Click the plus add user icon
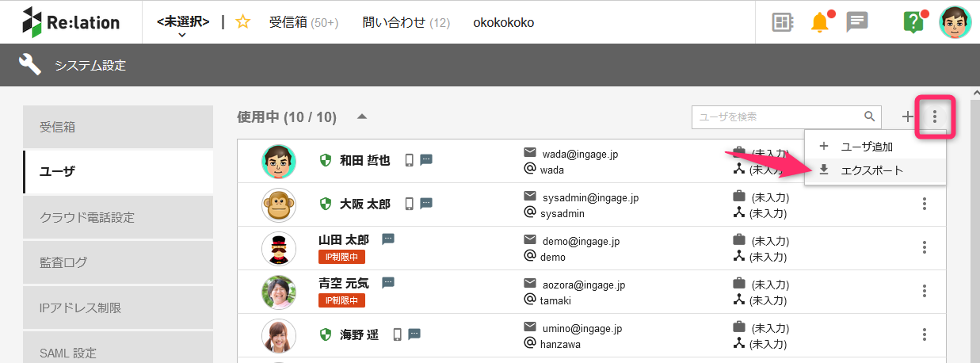The height and width of the screenshot is (363, 980). pyautogui.click(x=908, y=117)
